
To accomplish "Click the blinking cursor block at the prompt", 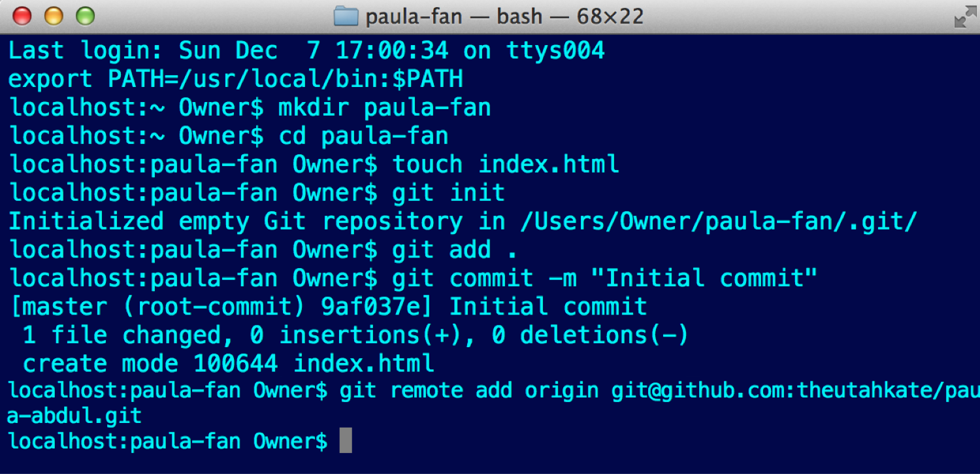I will (x=346, y=440).
